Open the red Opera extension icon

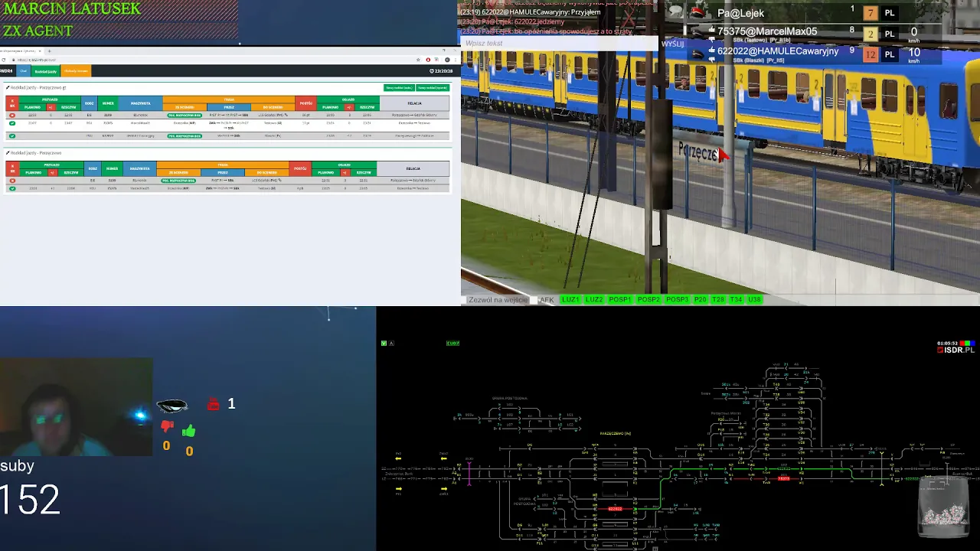pyautogui.click(x=428, y=60)
